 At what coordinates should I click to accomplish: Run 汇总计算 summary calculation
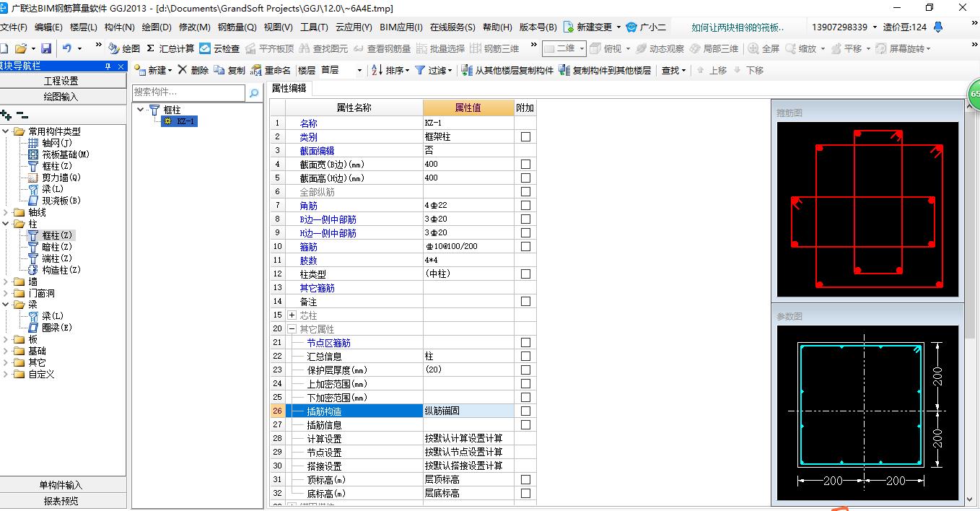(x=170, y=48)
